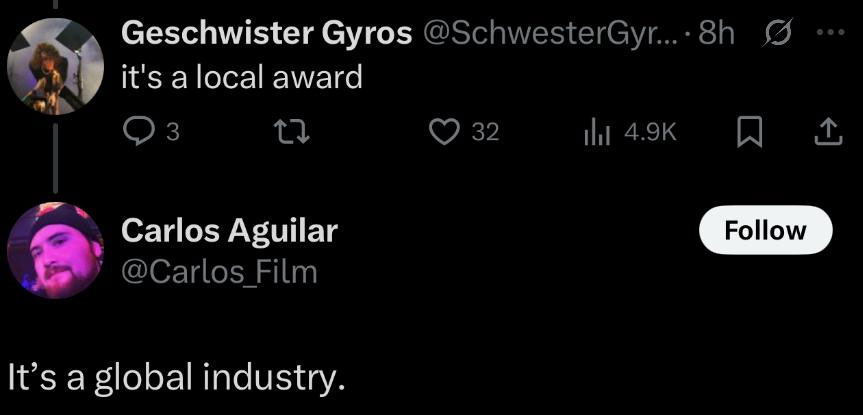This screenshot has height=415, width=863.
Task: Open the @Carlos_Film handle link
Action: point(219,270)
